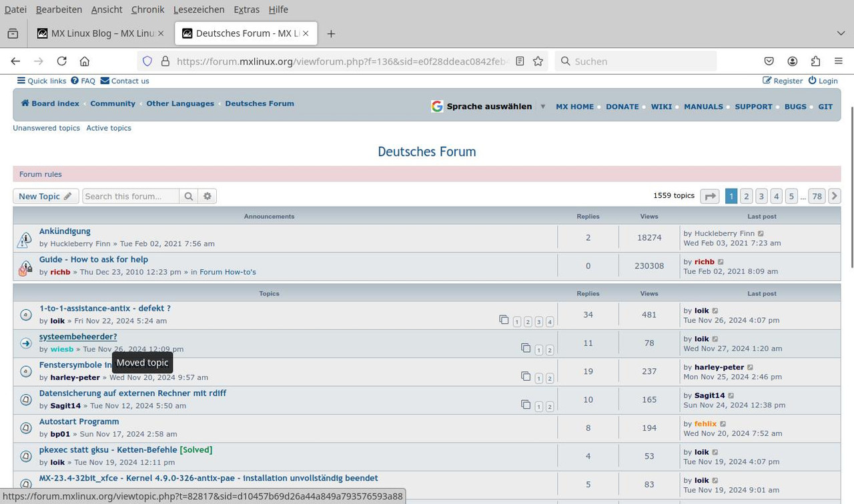Click the Register link

783,81
